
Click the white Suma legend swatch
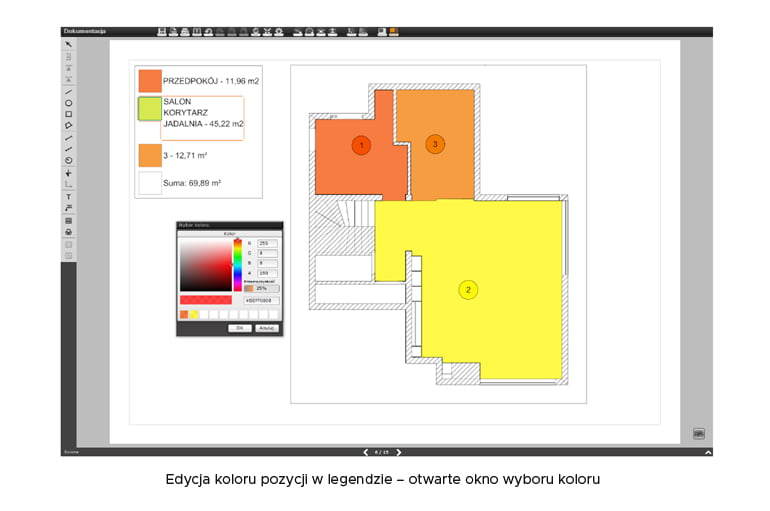click(150, 183)
